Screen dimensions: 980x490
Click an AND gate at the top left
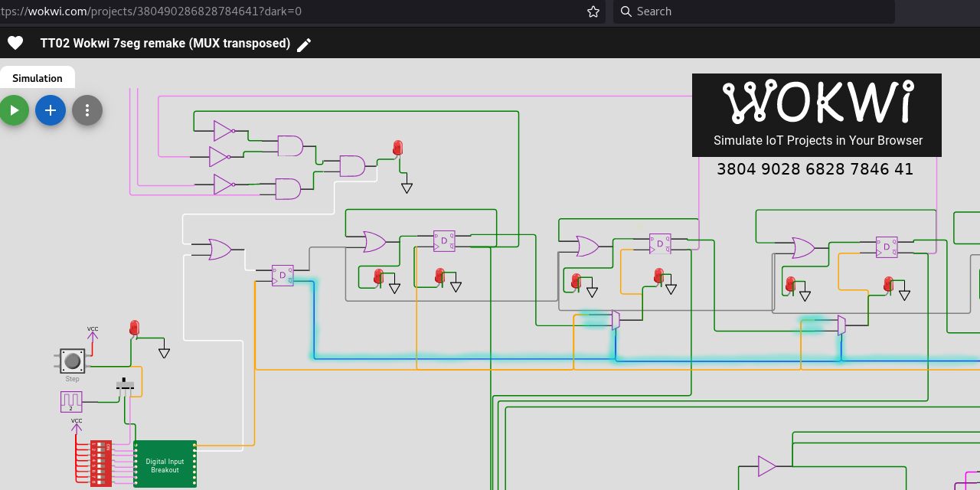coord(290,145)
